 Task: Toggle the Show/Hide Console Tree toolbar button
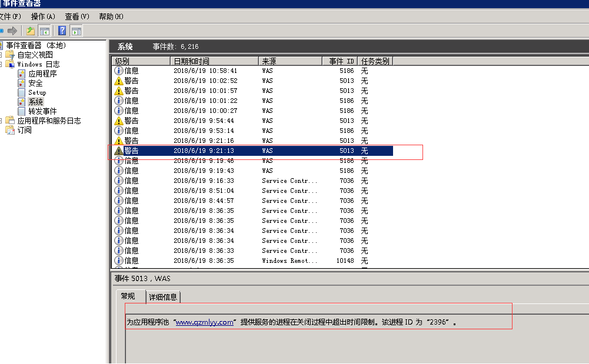pos(44,31)
